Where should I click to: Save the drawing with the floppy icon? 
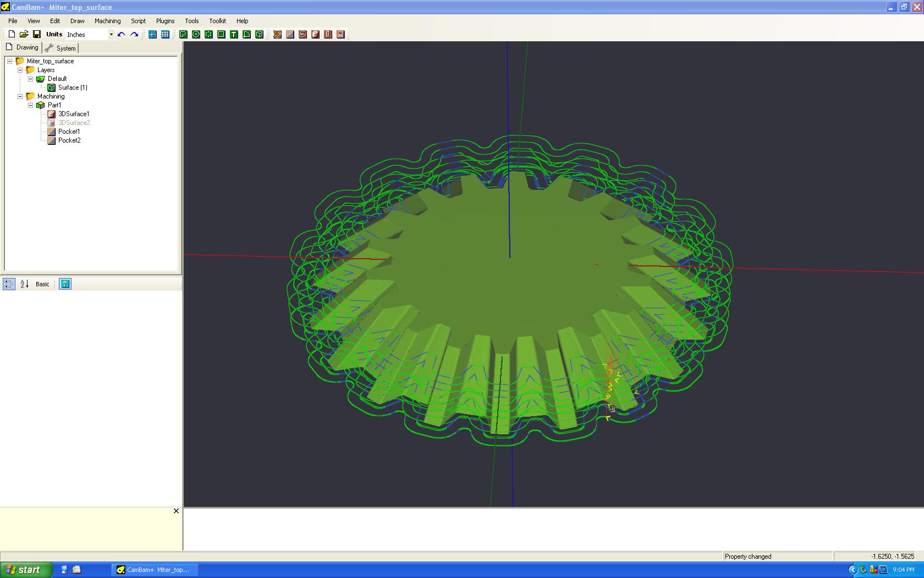pyautogui.click(x=37, y=34)
